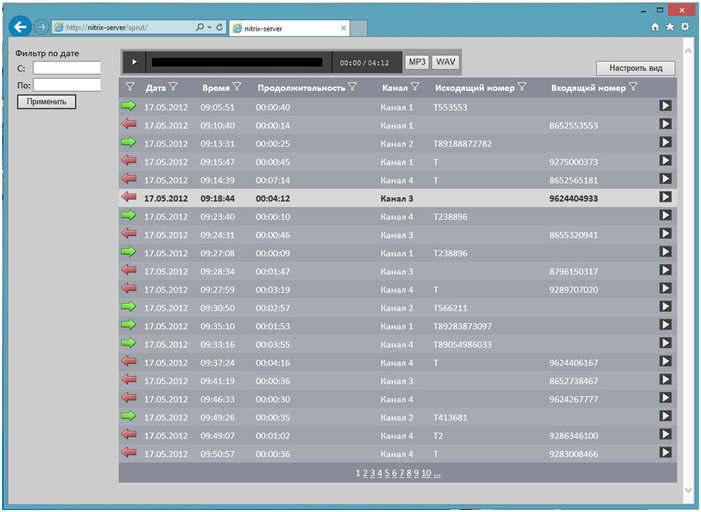Play the 09:27:59 recording
This screenshot has height=512, width=701.
[665, 288]
